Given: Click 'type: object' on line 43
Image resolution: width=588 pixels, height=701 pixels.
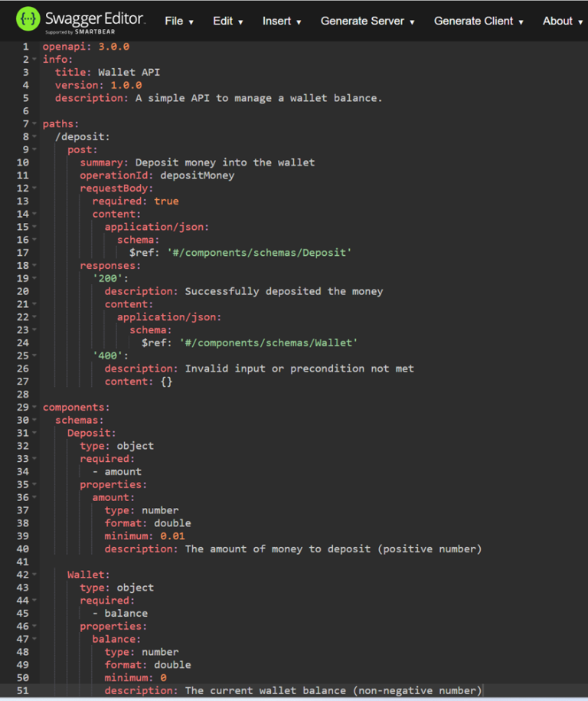Looking at the screenshot, I should click(116, 588).
